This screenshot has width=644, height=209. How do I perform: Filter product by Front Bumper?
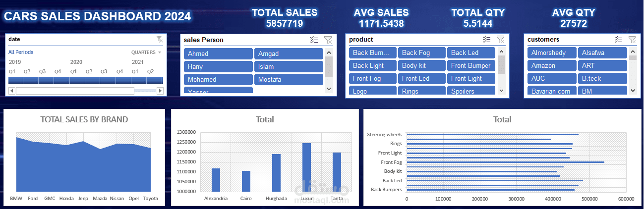click(471, 65)
